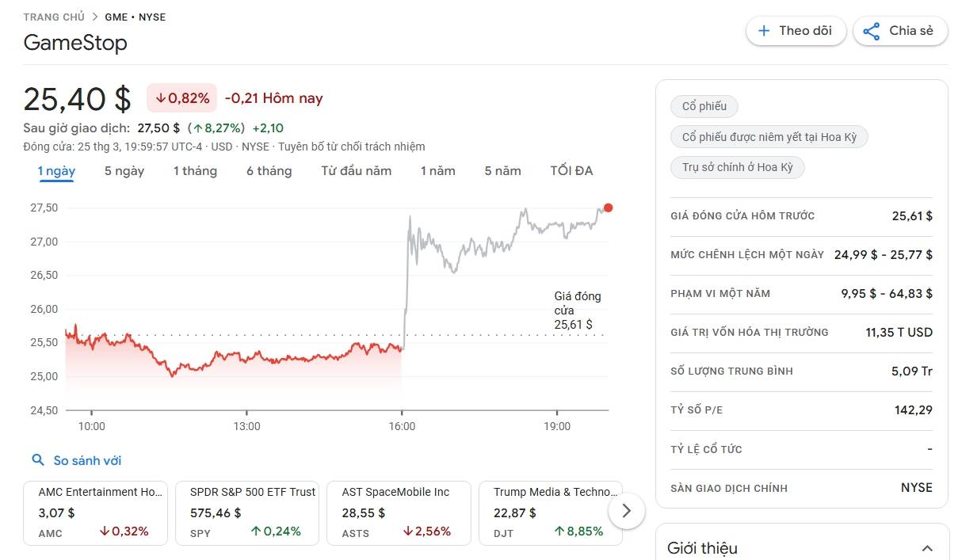Click the plus icon on Theo dõi
Viewport: 958px width, 560px height.
click(x=764, y=31)
